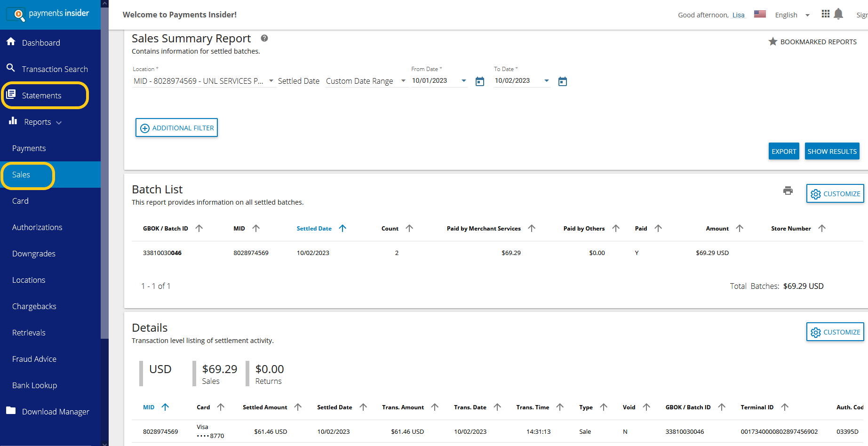Click Terminal ID 0017340000802897456902
This screenshot has height=446, width=868.
(x=779, y=431)
